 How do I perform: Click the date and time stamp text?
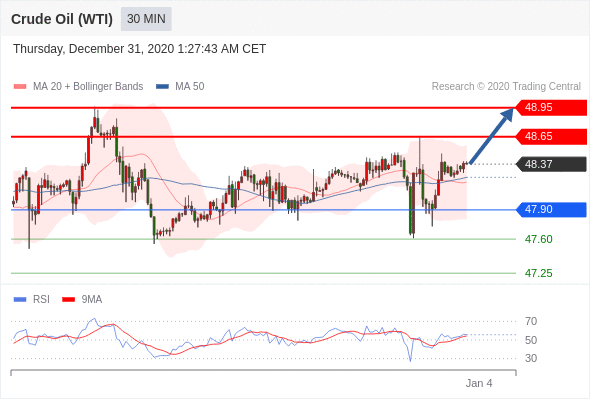coord(140,49)
